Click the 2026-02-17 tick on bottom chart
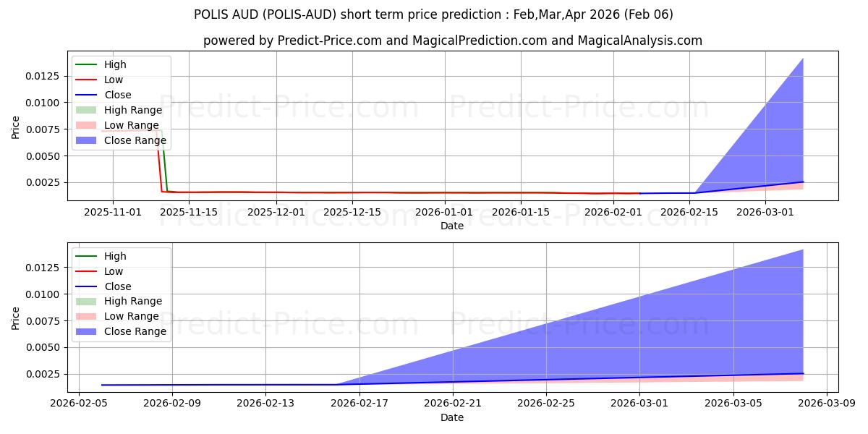This screenshot has height=434, width=868. [x=359, y=403]
